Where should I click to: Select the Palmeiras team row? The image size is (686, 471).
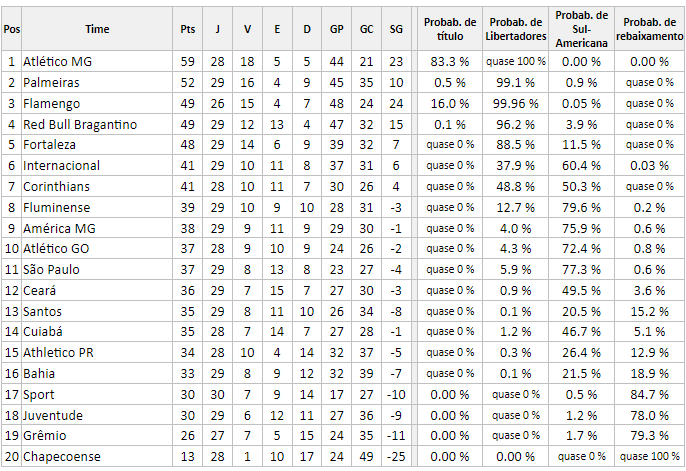(342, 83)
